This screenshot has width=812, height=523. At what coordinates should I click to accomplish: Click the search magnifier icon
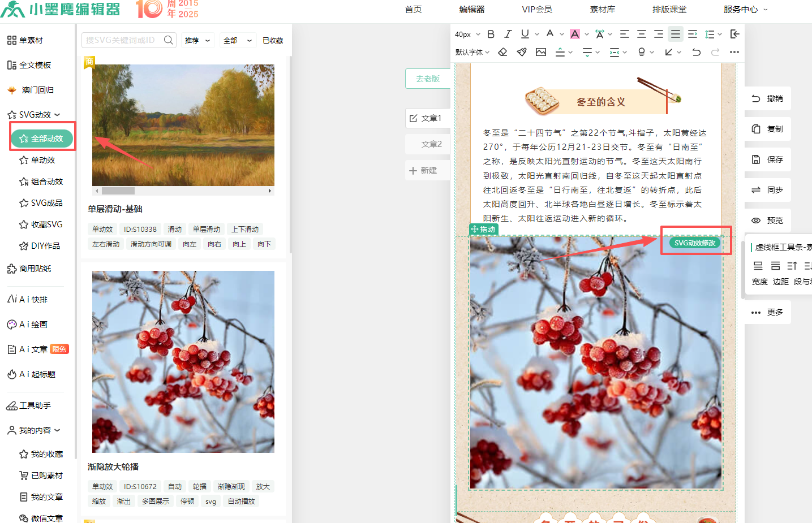point(168,40)
